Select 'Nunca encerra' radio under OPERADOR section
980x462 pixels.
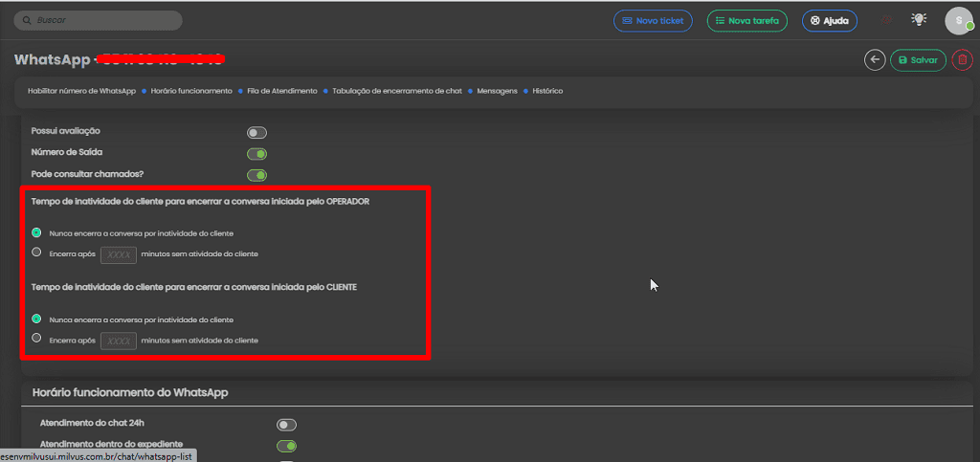37,232
